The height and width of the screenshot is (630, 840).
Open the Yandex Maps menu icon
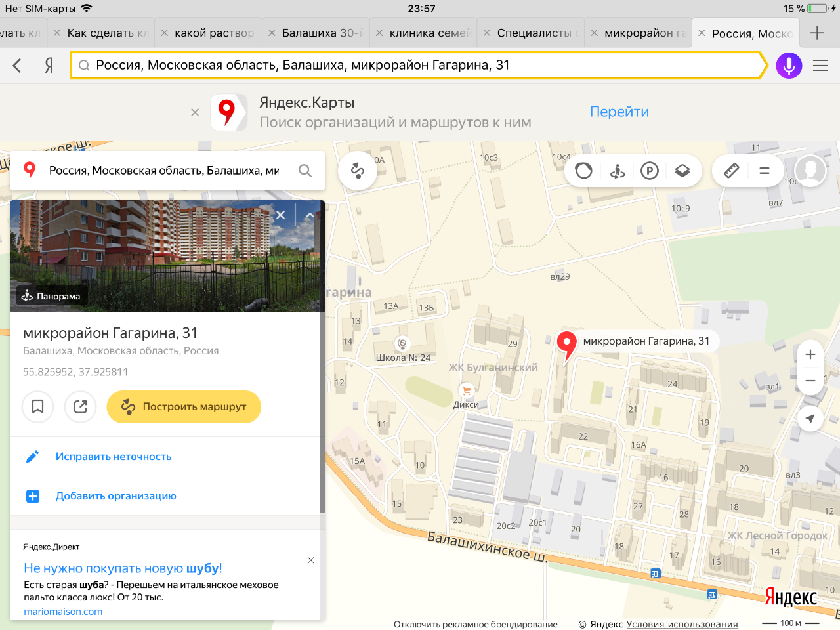click(765, 171)
